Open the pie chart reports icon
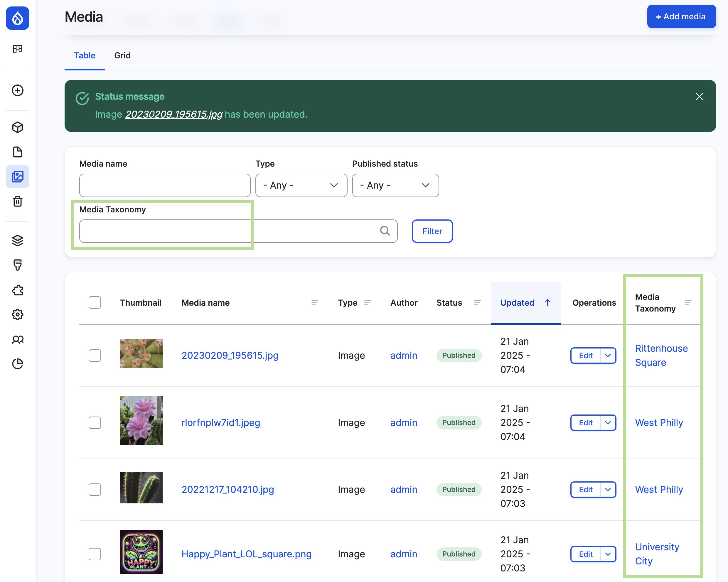The image size is (728, 582). 18,364
